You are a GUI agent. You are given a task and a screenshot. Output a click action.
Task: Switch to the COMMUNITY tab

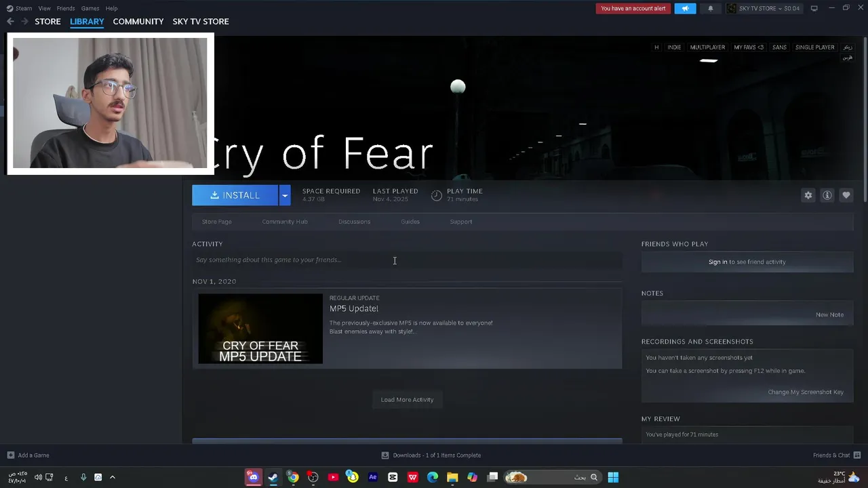[138, 22]
